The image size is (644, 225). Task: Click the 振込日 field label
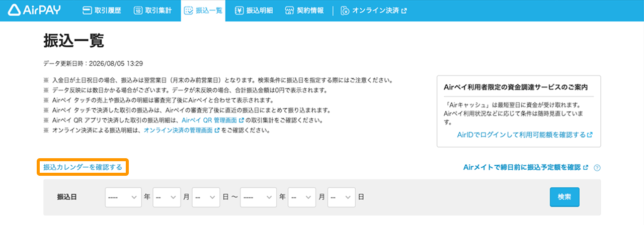pyautogui.click(x=66, y=197)
